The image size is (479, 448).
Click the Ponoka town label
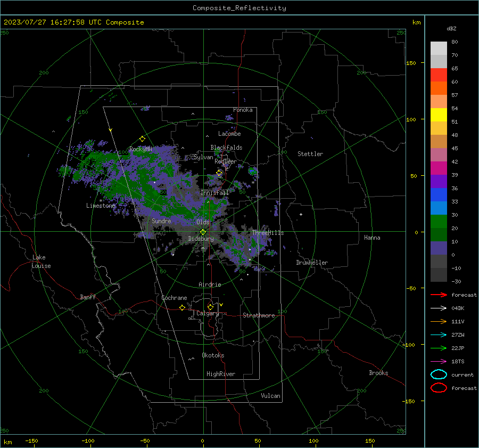tap(243, 110)
